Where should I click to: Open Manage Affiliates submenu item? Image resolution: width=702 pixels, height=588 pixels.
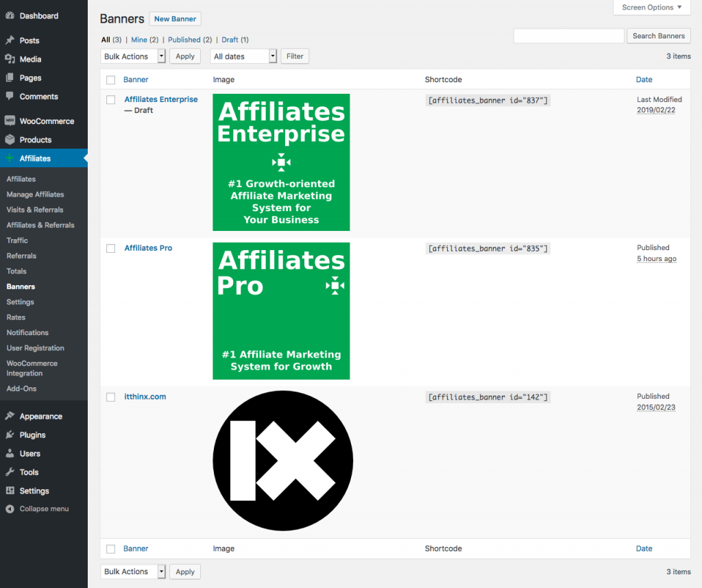[36, 194]
